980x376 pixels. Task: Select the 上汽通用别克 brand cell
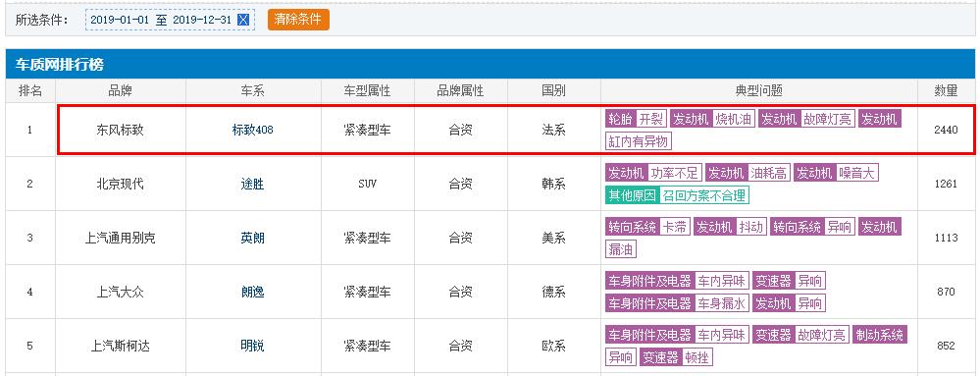[x=120, y=238]
